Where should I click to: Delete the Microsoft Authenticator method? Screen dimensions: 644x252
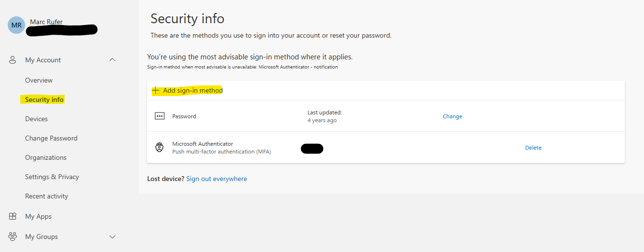click(533, 148)
